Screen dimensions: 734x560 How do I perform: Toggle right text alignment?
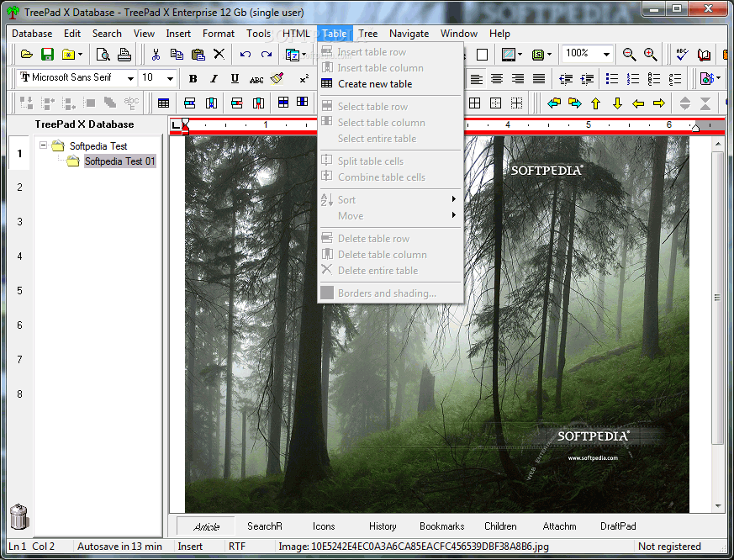[518, 79]
